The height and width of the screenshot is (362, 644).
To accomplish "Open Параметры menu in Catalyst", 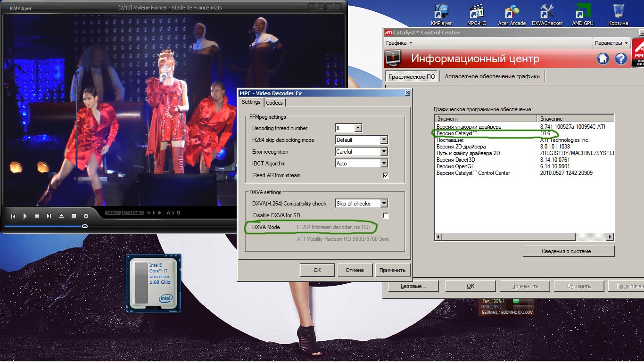I will [x=611, y=43].
